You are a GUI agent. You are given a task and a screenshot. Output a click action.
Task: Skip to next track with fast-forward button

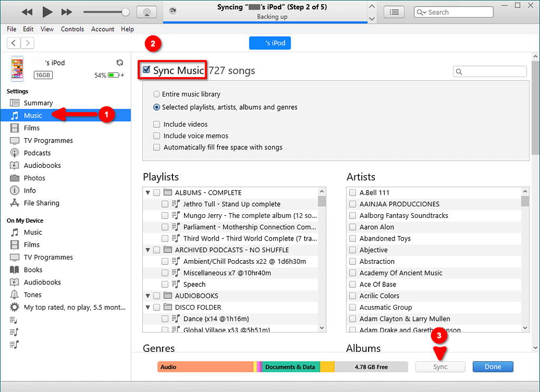tap(67, 12)
